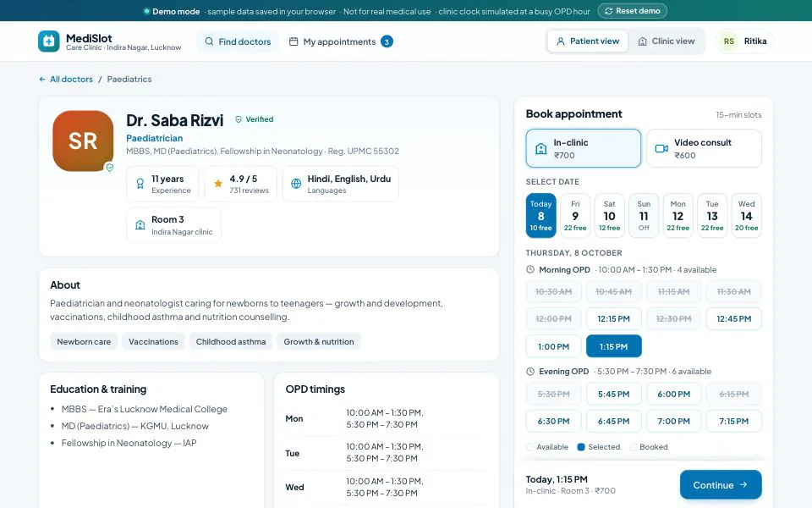This screenshot has height=508, width=812.
Task: Click the video camera icon for Video consult
Action: click(661, 148)
